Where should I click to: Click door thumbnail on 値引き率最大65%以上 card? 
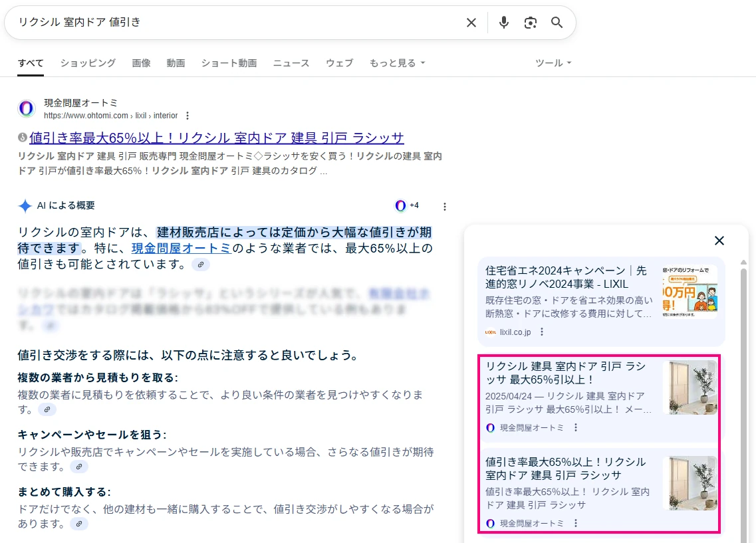point(690,483)
